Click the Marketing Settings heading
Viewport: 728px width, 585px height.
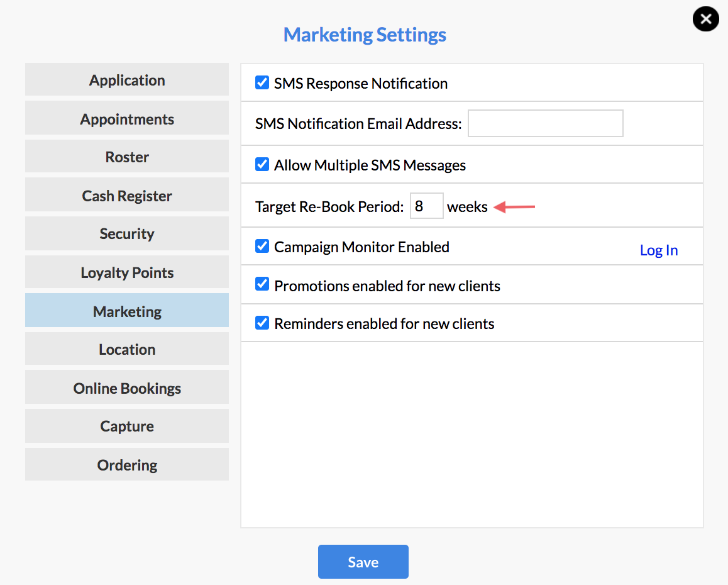coord(365,35)
